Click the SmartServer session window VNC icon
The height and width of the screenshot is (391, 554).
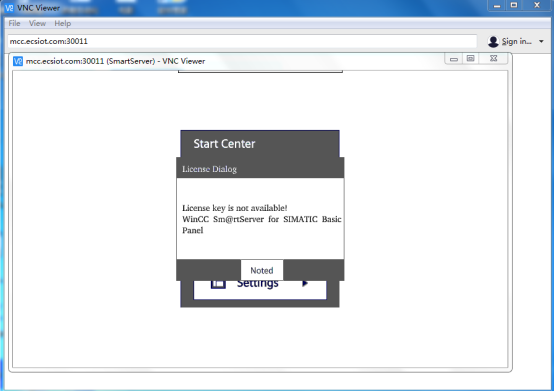coord(18,61)
